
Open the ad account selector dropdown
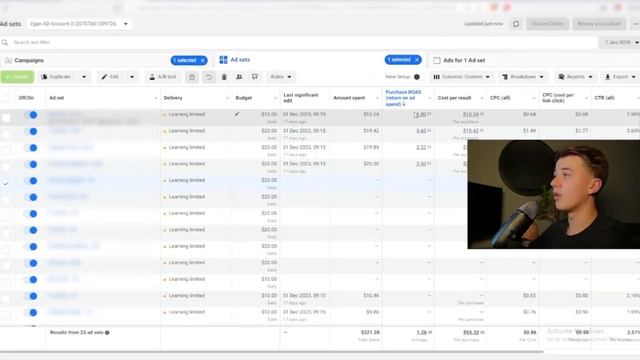[79, 24]
